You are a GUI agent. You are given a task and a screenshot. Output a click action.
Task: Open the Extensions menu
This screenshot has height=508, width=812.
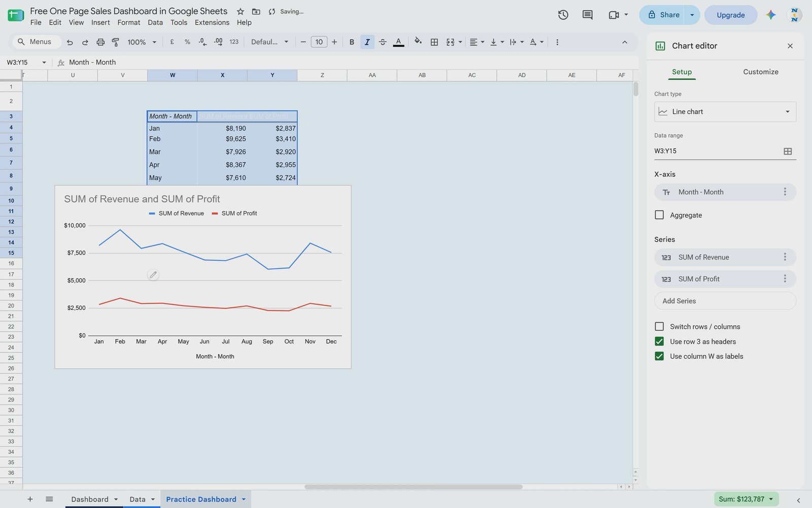(212, 22)
